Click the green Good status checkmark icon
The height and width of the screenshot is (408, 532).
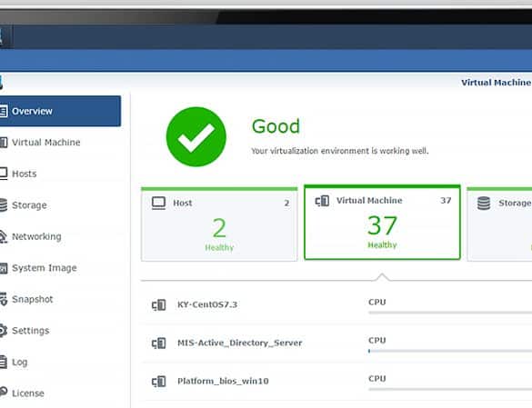[x=196, y=136]
